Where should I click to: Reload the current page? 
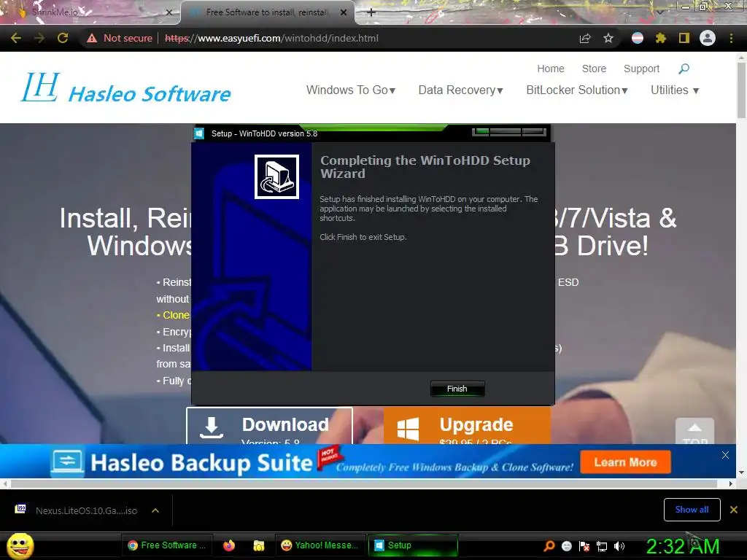(63, 38)
